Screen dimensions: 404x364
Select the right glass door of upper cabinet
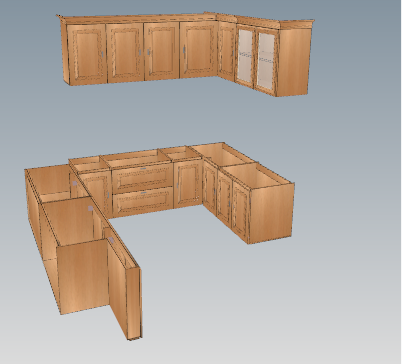tap(266, 61)
